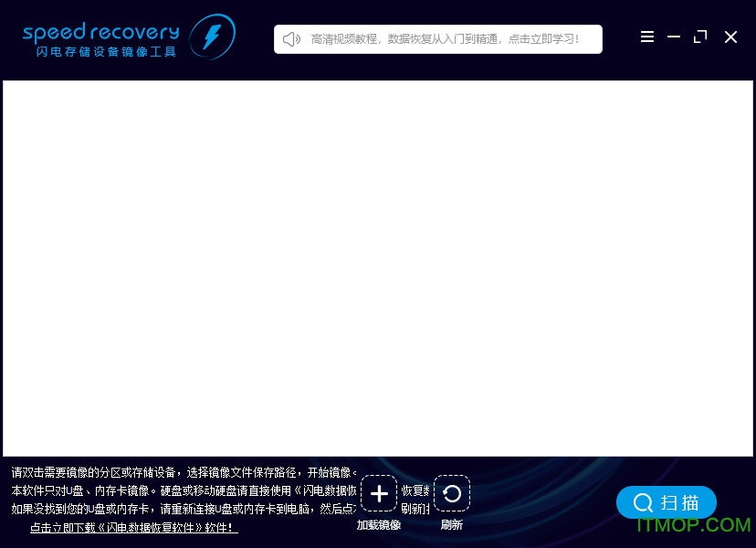
Task: Click the 闪电数据恢复软件 download link
Action: click(133, 528)
